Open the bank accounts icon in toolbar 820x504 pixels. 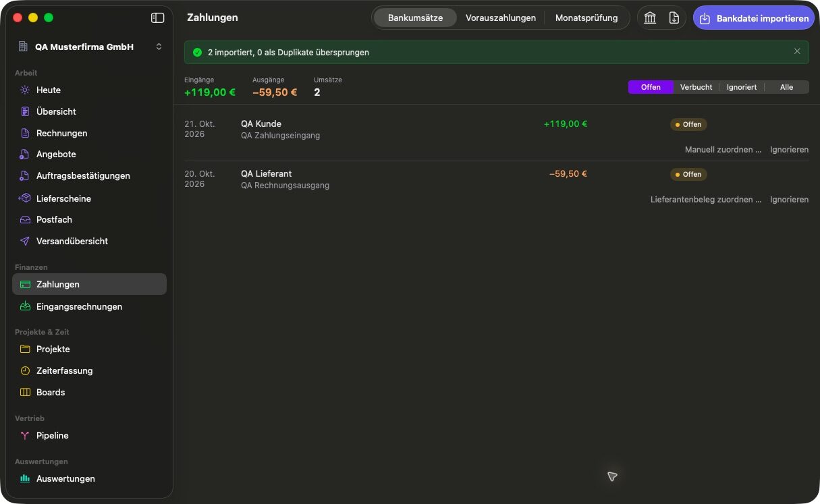650,18
